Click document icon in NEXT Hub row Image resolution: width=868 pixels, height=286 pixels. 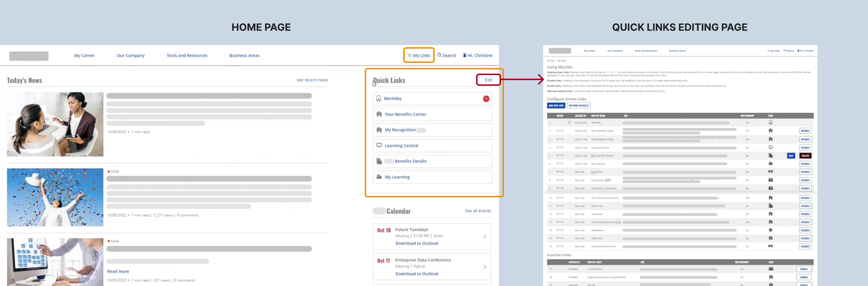tap(771, 206)
